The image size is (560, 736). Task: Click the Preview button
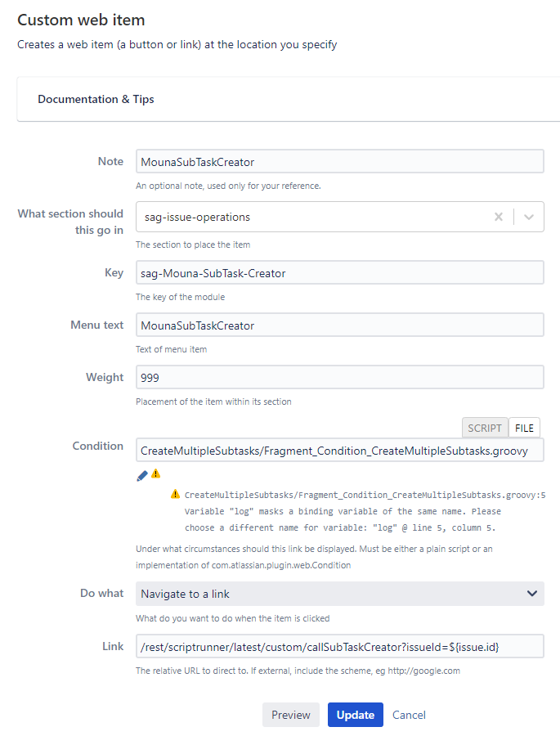tap(291, 715)
